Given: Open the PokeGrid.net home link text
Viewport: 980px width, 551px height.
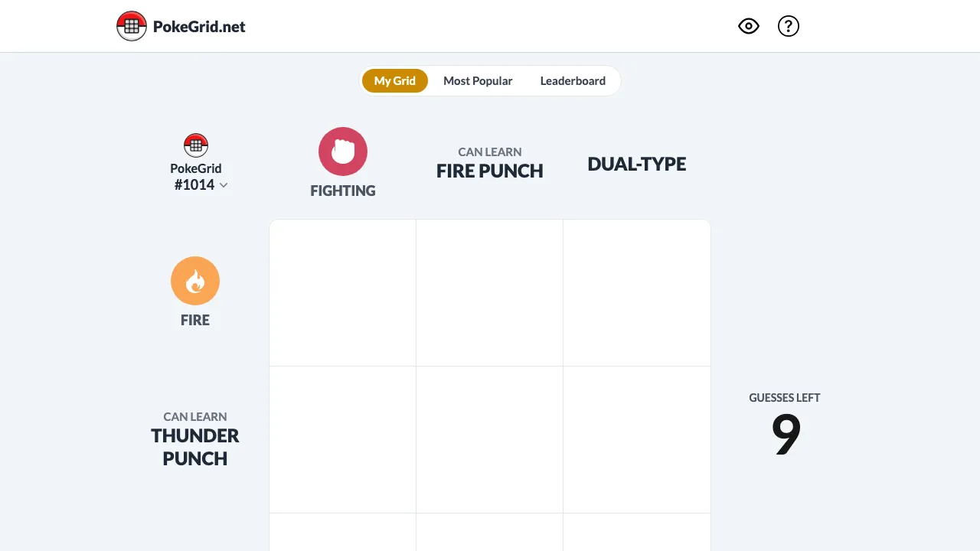Looking at the screenshot, I should pyautogui.click(x=199, y=27).
